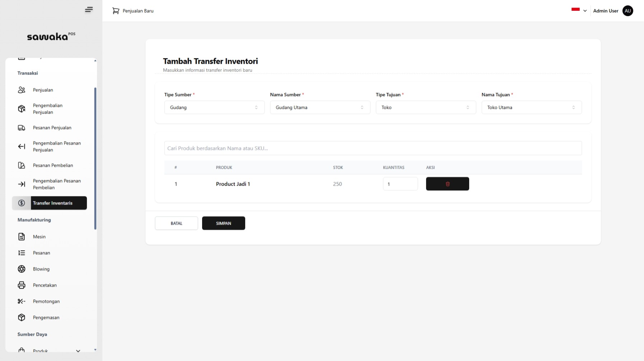Open the Nama Tujuan dropdown
This screenshot has height=361, width=644.
[x=531, y=108]
